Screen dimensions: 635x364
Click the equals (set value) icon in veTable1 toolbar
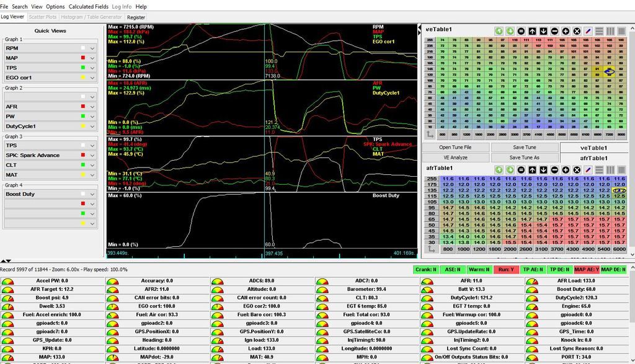(521, 31)
